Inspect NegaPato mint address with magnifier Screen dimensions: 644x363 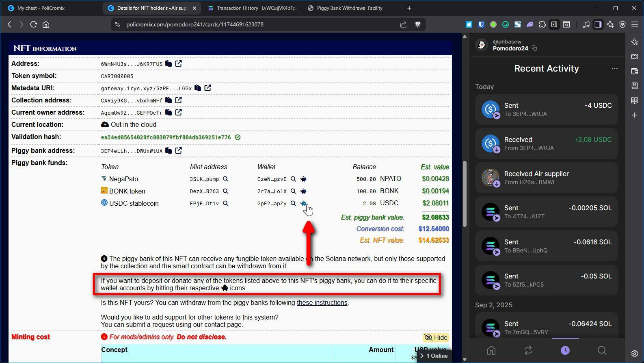pos(225,179)
